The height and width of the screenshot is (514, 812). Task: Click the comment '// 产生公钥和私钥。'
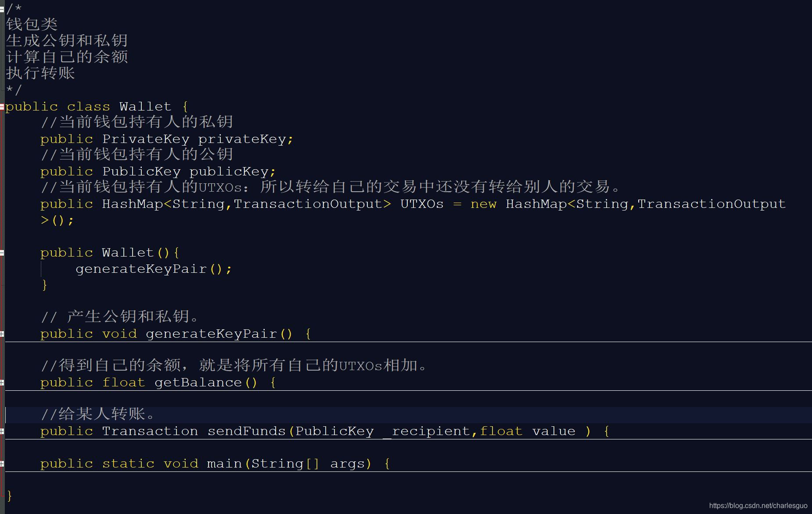click(x=120, y=317)
